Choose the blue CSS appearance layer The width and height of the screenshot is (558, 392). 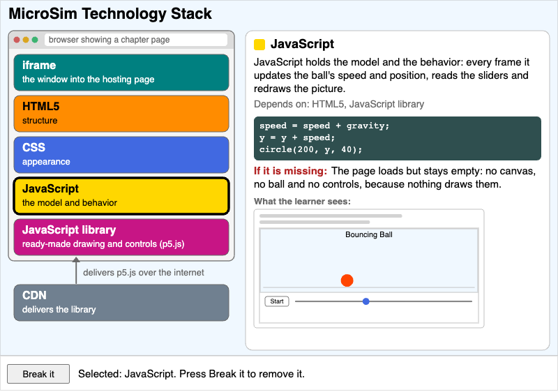click(121, 155)
